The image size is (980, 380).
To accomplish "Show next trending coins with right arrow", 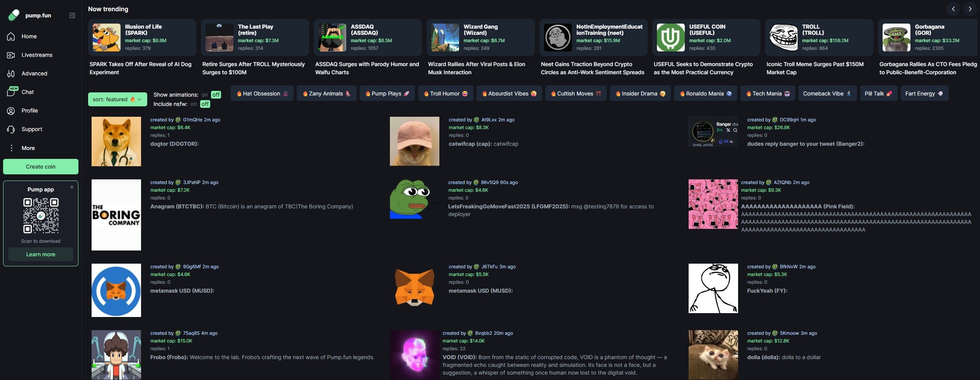I will pos(970,9).
